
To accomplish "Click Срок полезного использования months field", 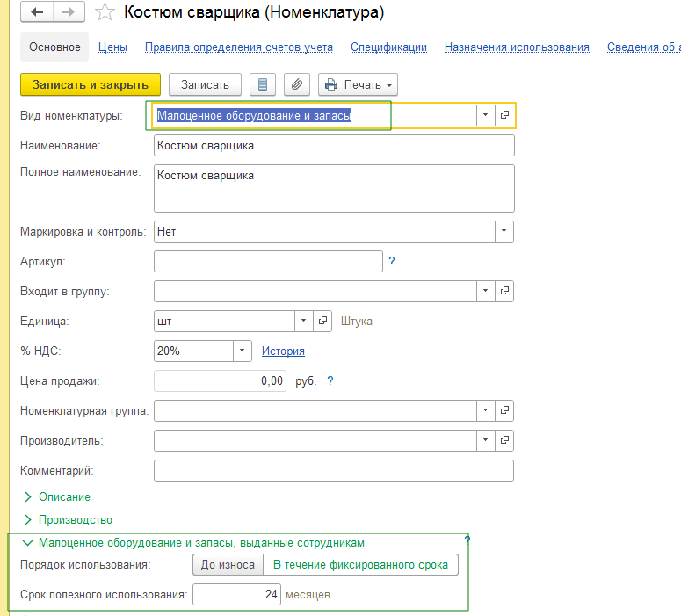I will [x=236, y=594].
